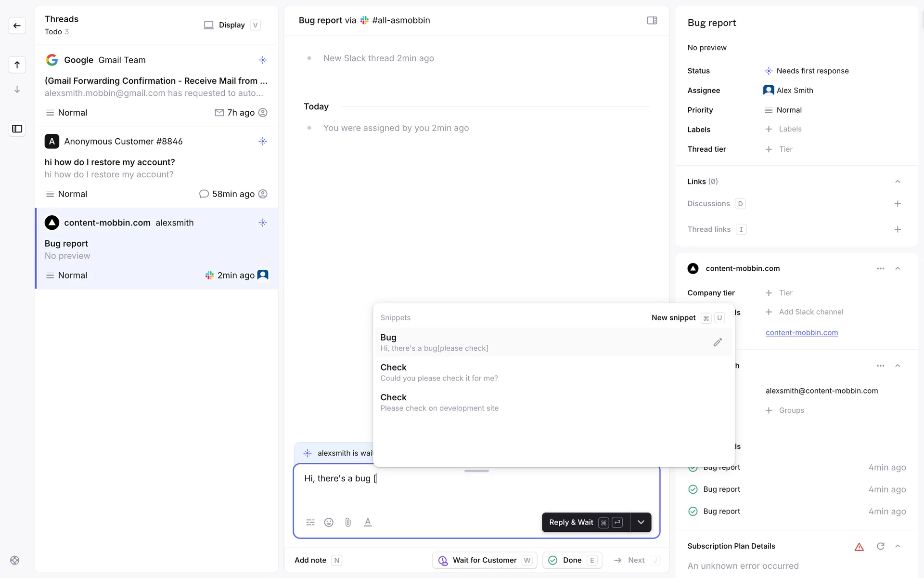Open Reply & Wait dropdown arrow
Screen dimensions: 924x578
click(641, 522)
